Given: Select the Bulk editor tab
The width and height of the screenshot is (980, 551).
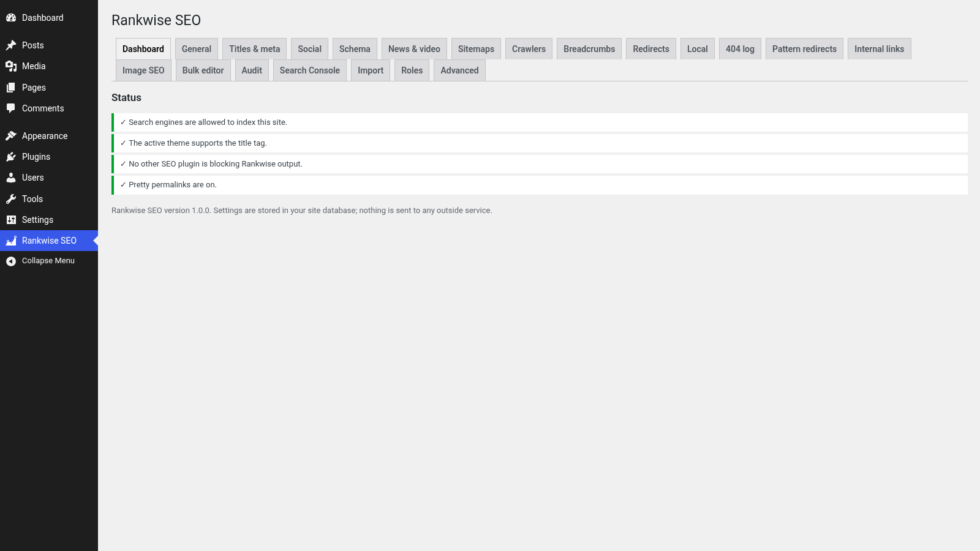Looking at the screenshot, I should click(x=203, y=70).
